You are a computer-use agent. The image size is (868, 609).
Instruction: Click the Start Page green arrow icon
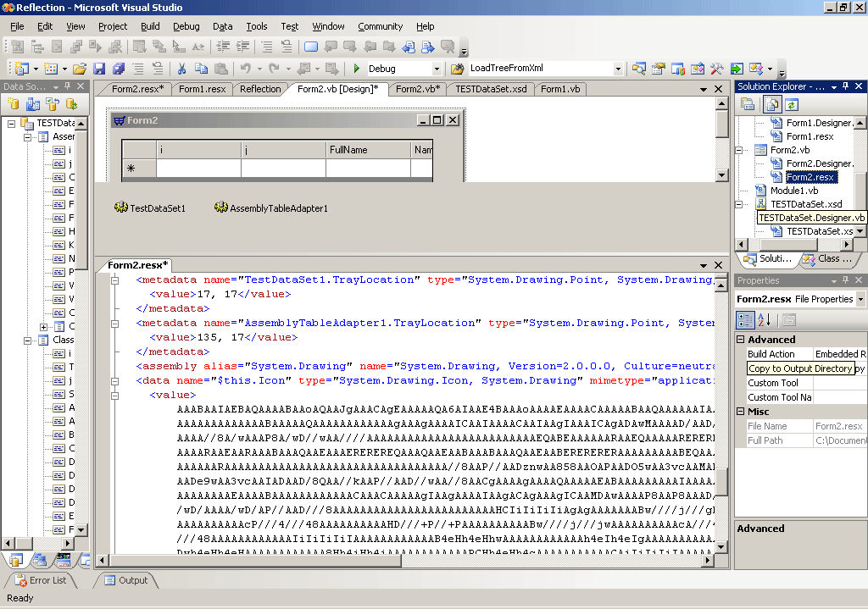(737, 69)
